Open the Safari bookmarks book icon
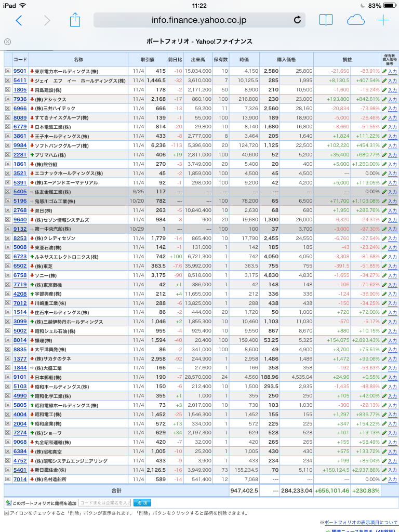The height and width of the screenshot is (532, 399). point(326,20)
